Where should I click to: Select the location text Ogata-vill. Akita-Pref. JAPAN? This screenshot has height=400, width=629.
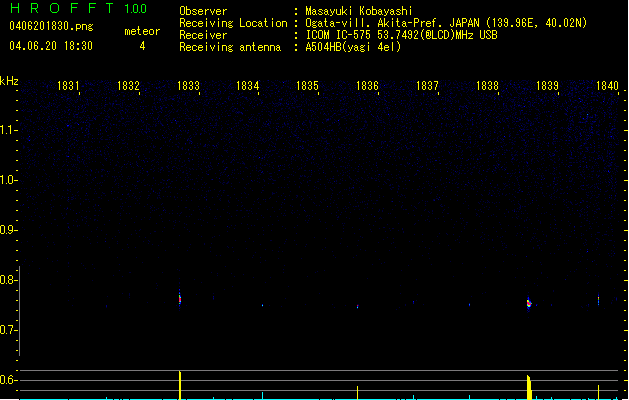click(392, 23)
